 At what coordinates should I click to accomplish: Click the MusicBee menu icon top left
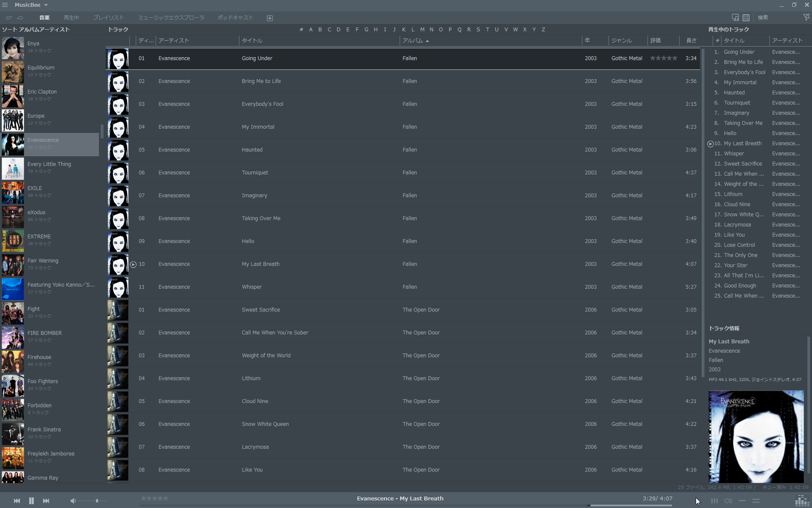[5, 5]
